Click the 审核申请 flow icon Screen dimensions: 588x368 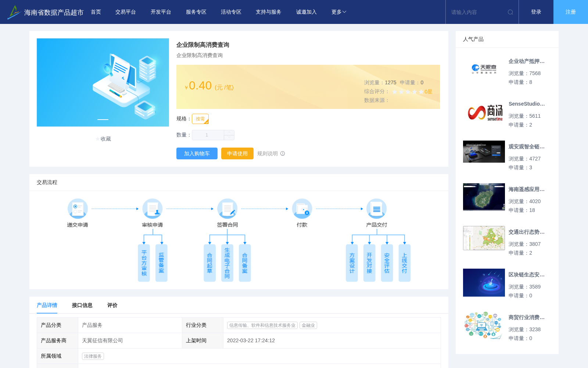(x=153, y=209)
